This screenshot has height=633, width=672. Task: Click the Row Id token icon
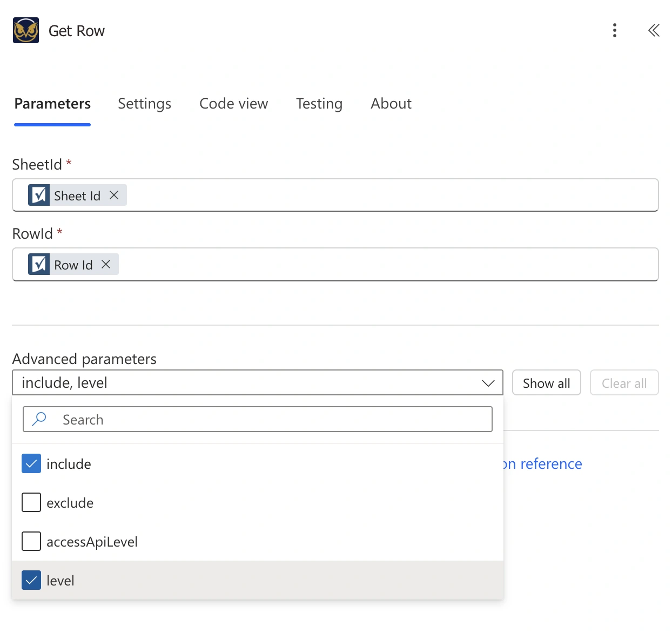click(39, 264)
